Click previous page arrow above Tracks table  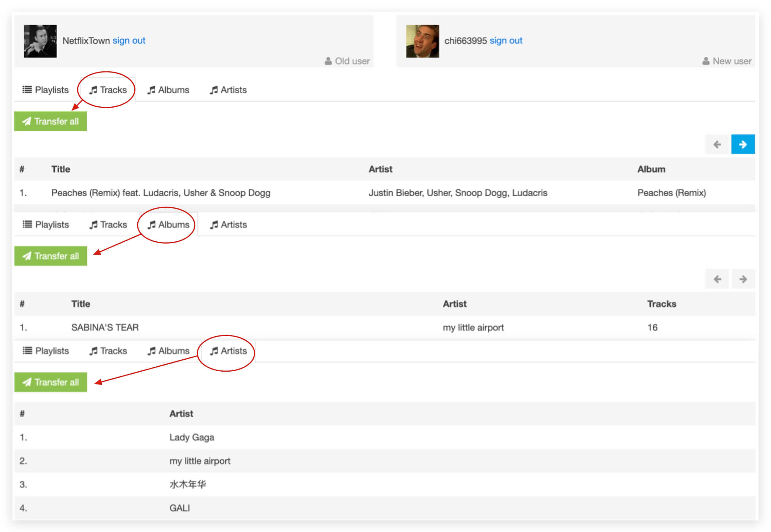click(x=717, y=144)
